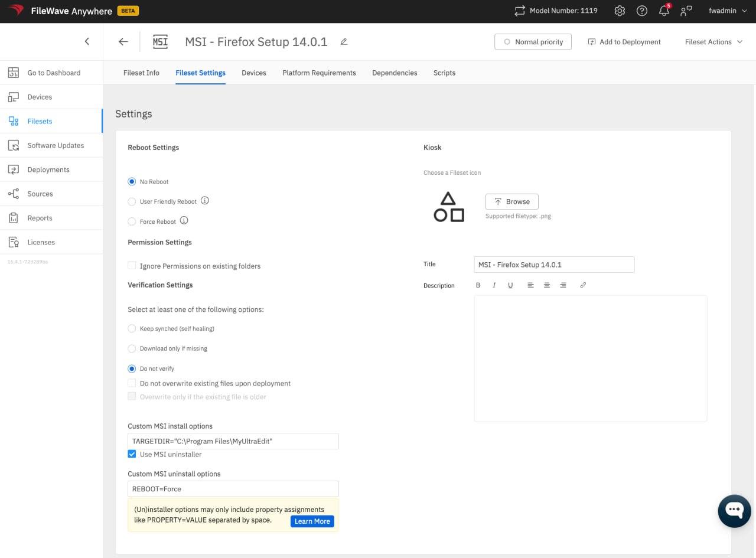
Task: Align description text right
Action: click(563, 285)
